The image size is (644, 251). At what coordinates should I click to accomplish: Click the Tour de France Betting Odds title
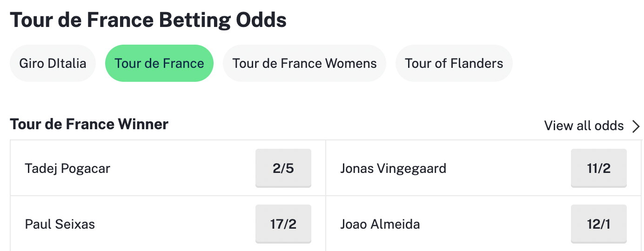(x=148, y=20)
